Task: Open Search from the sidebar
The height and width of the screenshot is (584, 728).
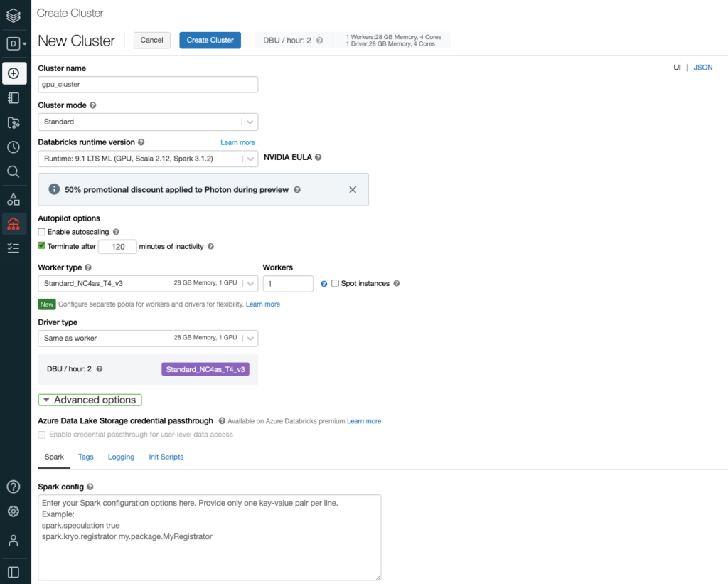Action: click(14, 171)
